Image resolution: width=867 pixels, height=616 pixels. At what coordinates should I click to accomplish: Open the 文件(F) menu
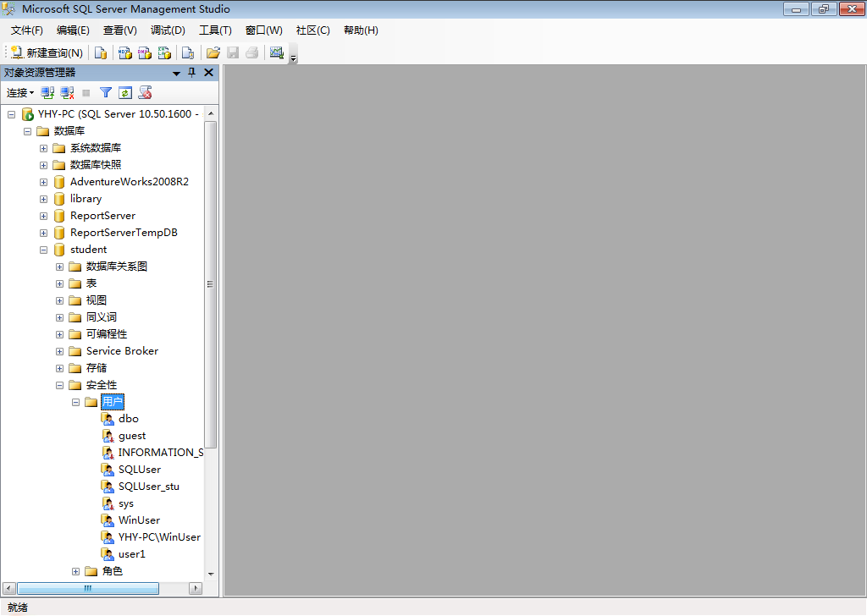point(26,30)
